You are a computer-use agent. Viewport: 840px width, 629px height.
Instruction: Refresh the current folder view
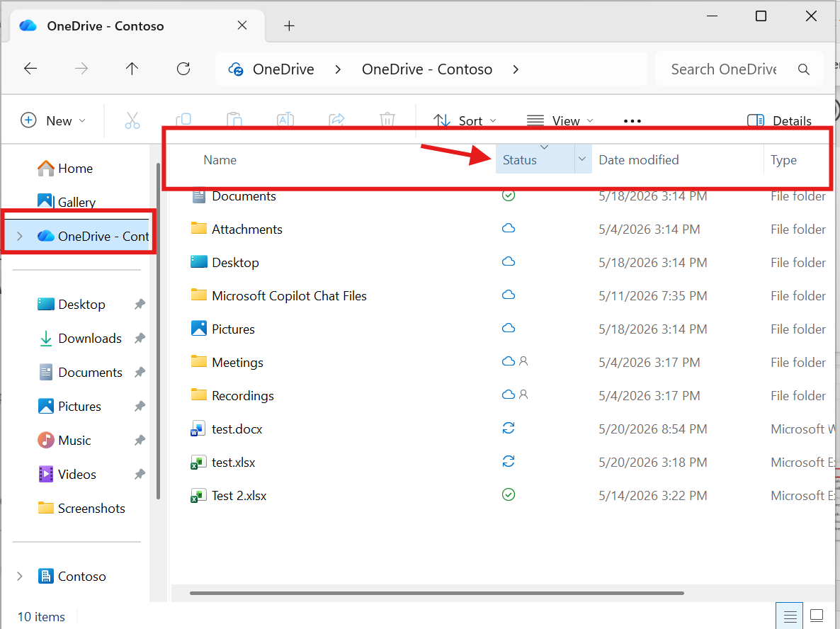click(183, 69)
